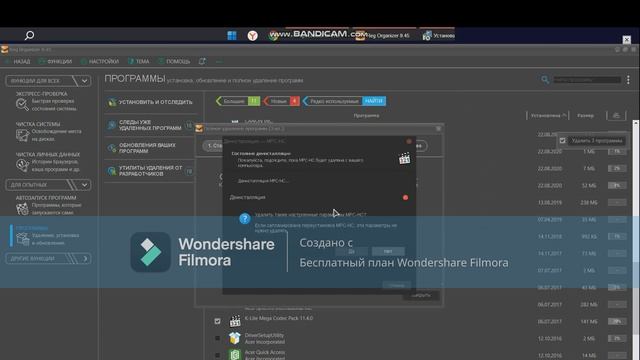Click the blue НАЙТИ button
The image size is (640, 360).
[374, 101]
